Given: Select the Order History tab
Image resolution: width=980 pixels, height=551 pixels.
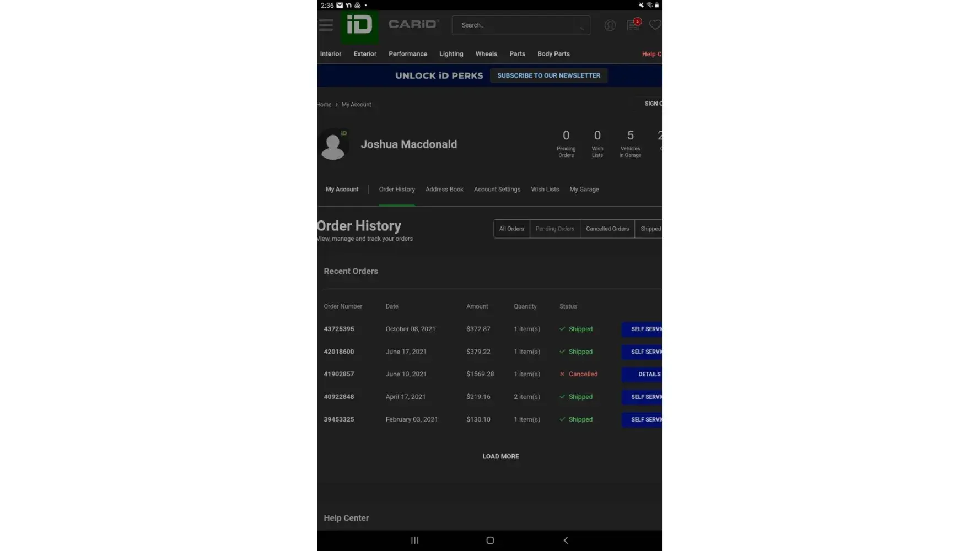Looking at the screenshot, I should 397,190.
